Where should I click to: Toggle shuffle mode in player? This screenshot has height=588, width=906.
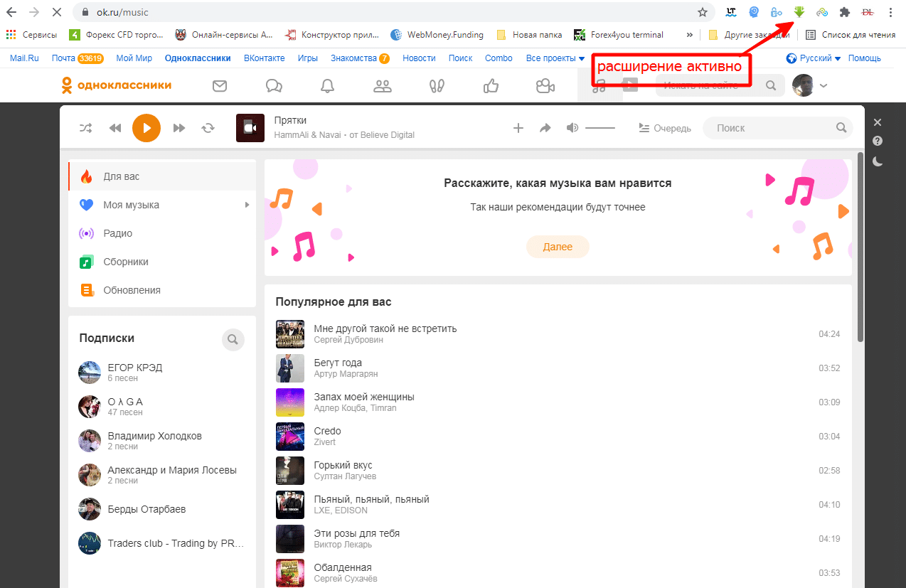click(x=85, y=128)
